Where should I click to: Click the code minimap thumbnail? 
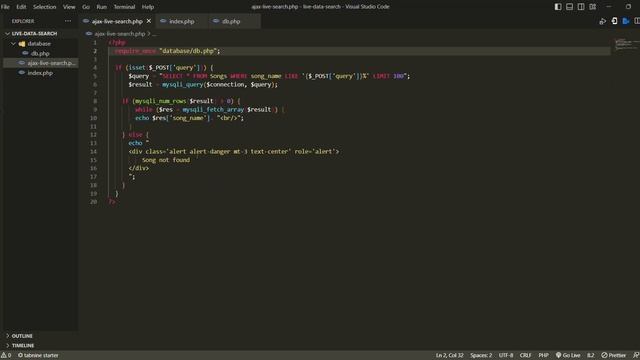[x=627, y=44]
